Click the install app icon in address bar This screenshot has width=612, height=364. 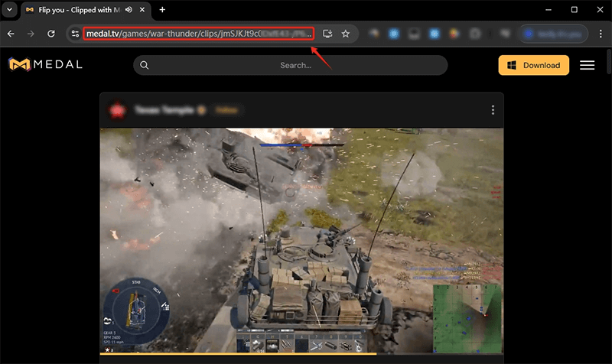point(327,34)
